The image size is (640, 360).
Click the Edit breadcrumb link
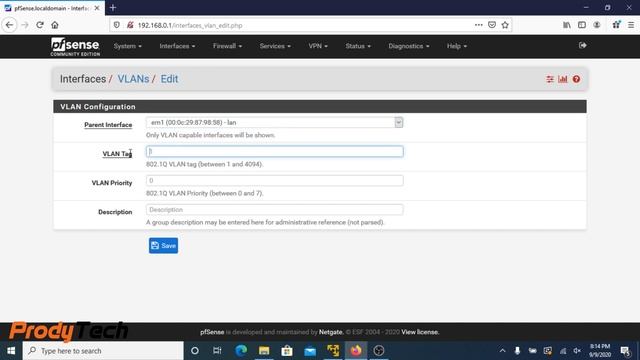click(x=169, y=79)
